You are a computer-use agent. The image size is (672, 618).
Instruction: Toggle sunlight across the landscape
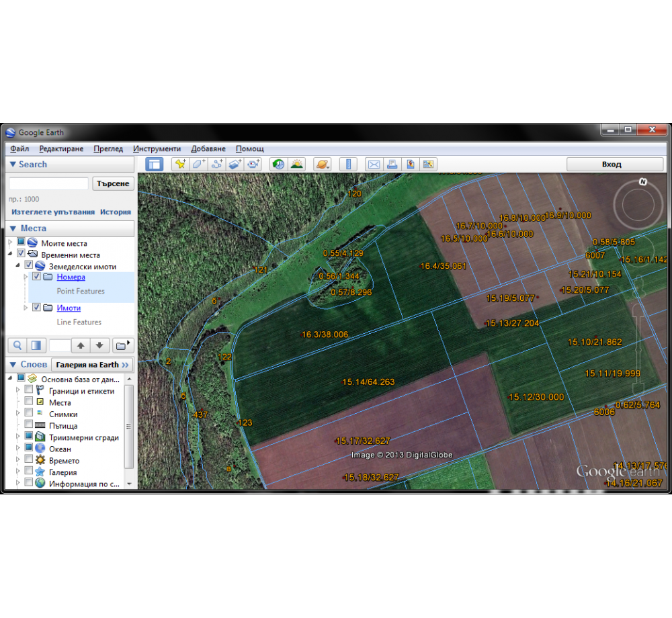coord(296,164)
